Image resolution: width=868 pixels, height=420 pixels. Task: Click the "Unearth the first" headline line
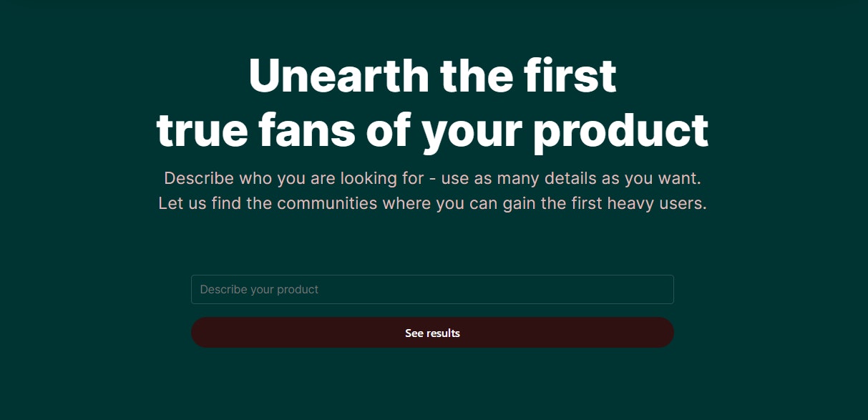[x=432, y=76]
